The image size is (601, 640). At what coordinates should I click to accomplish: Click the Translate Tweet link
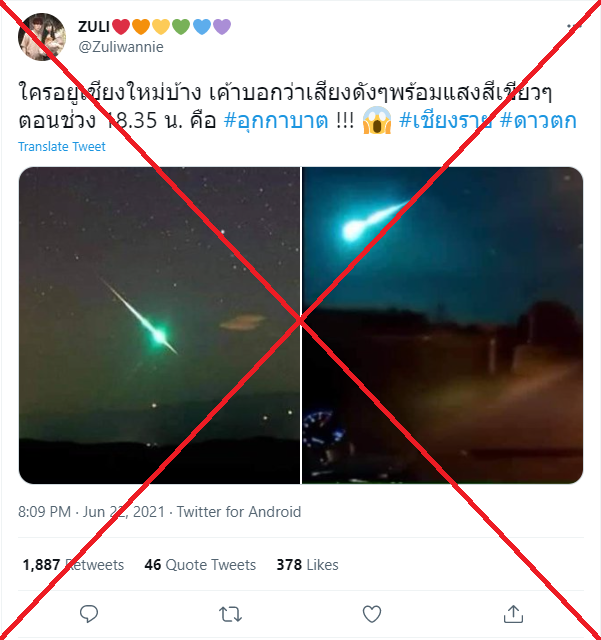pyautogui.click(x=62, y=147)
